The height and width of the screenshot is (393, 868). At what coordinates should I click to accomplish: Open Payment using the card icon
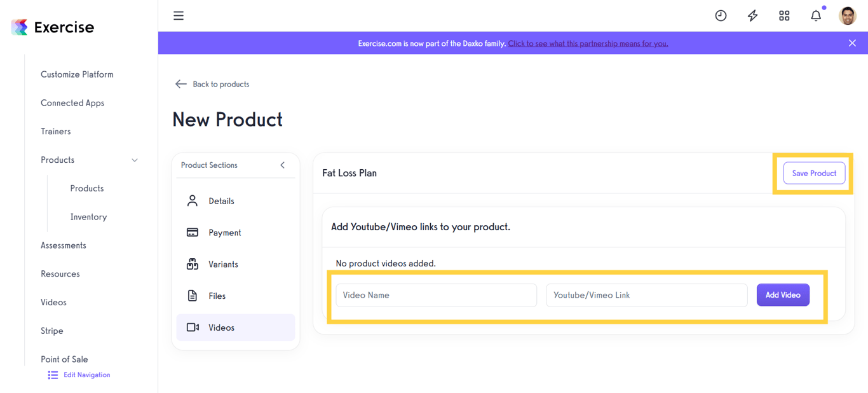[x=193, y=232]
